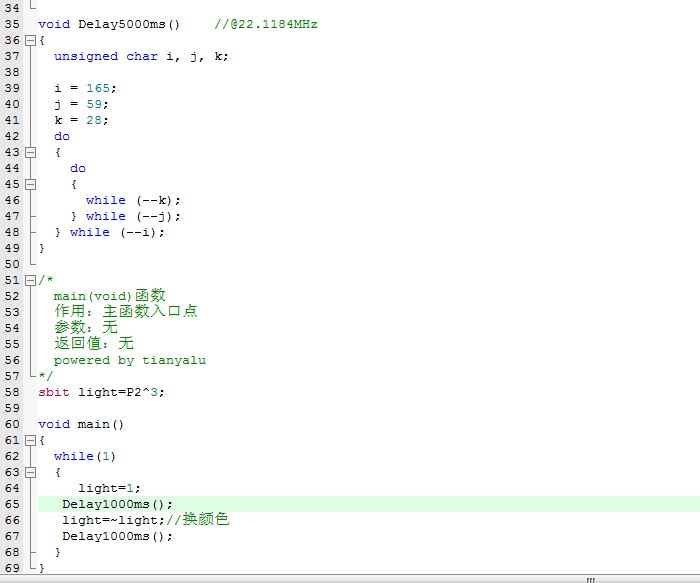
Task: Click the statement 'while (--k);'
Action: 133,200
